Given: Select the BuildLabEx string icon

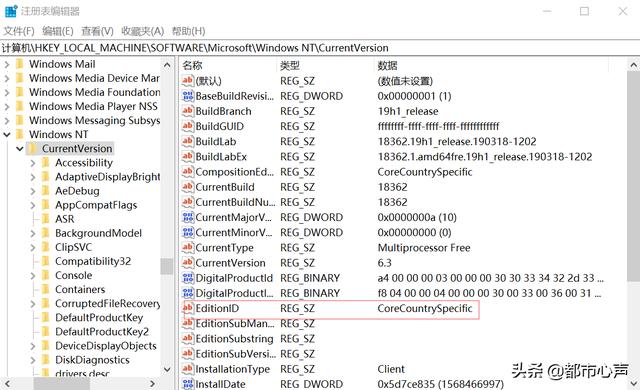Looking at the screenshot, I should tap(188, 156).
